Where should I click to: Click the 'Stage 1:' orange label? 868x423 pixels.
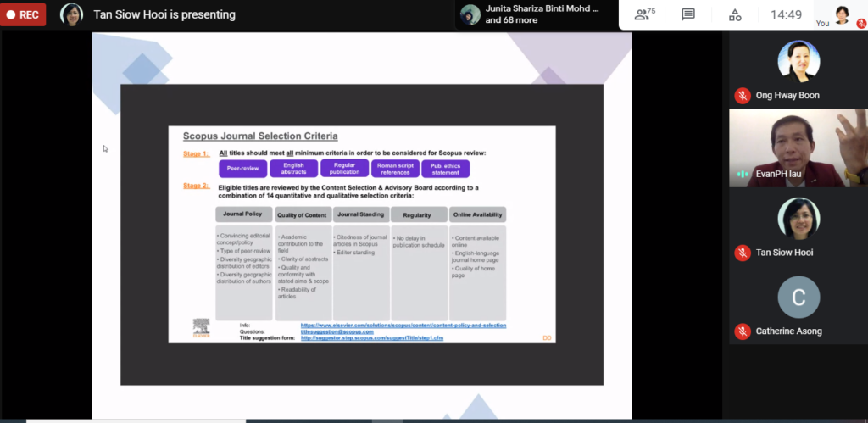[197, 153]
